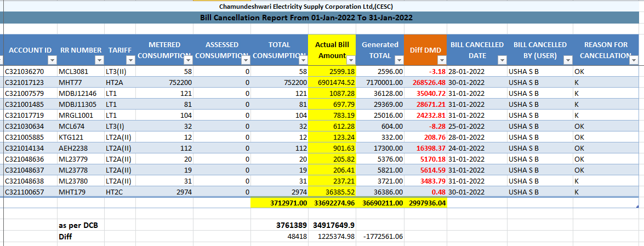Select generated total 7170001.00
This screenshot has width=644, height=246.
[380, 82]
